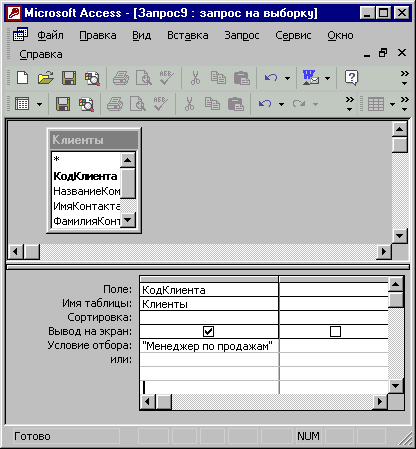The height and width of the screenshot is (449, 416).
Task: Open Undo dropdown arrow in second toolbar
Action: coord(281,104)
